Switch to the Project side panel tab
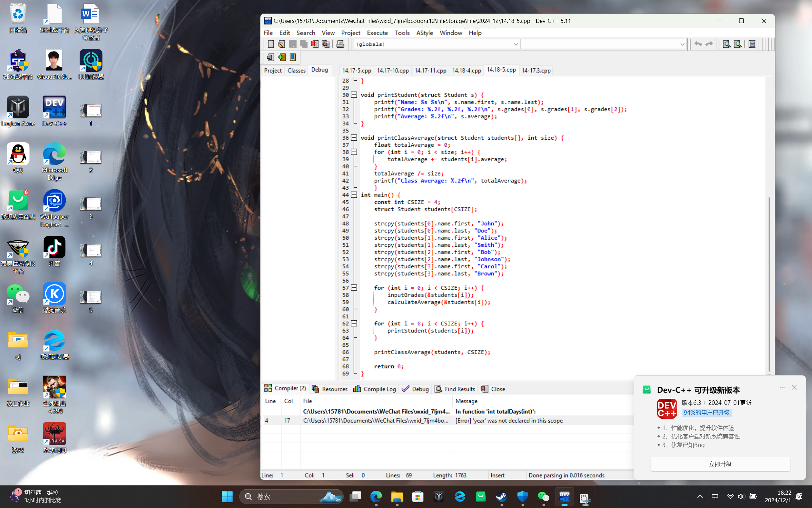Screen dimensions: 812x508 273,70
